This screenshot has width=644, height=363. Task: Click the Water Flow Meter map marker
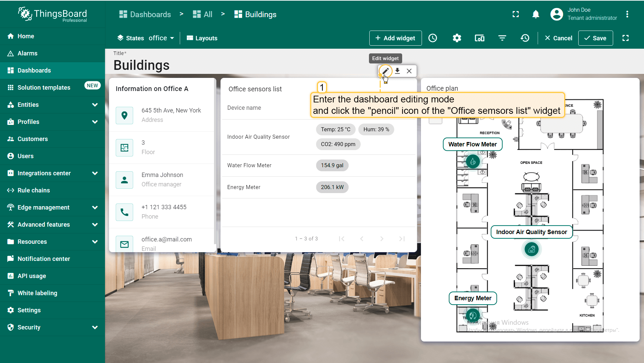(473, 162)
